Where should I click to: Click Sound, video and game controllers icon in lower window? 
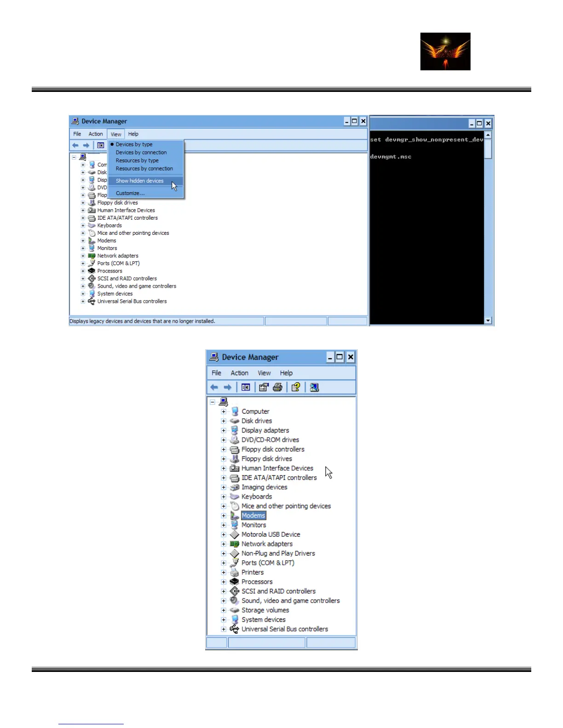pos(235,601)
